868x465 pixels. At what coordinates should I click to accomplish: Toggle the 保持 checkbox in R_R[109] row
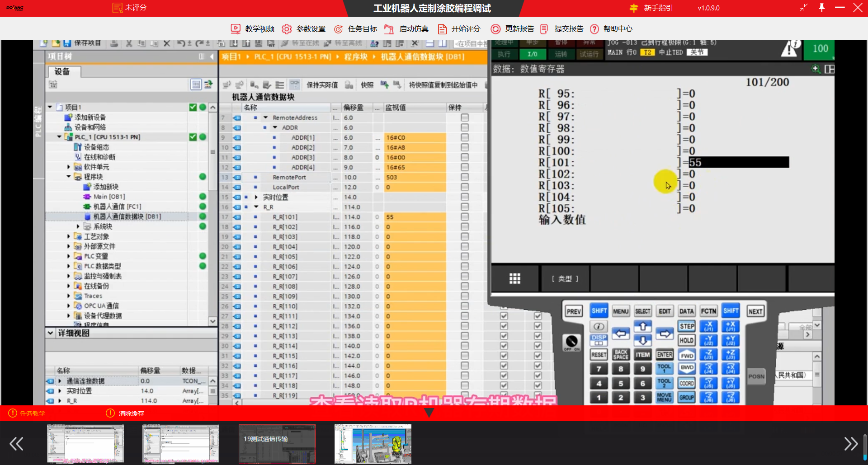point(464,296)
